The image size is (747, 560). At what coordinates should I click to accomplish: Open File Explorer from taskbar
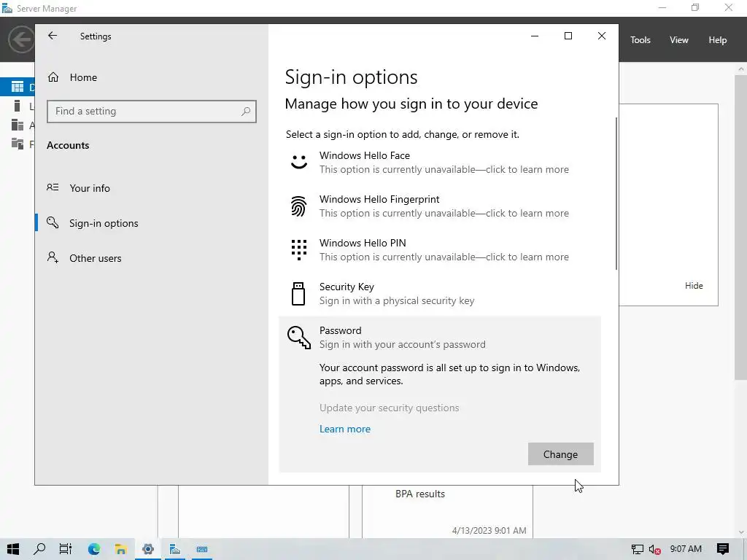coord(120,549)
